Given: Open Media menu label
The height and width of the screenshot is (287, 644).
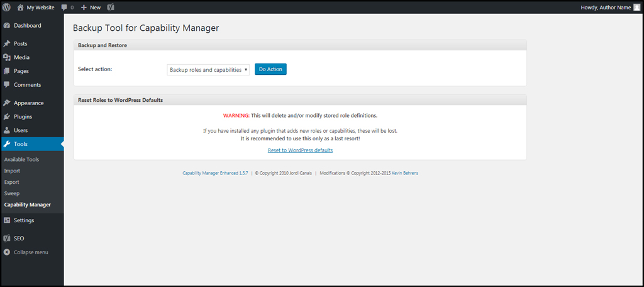Looking at the screenshot, I should [22, 57].
